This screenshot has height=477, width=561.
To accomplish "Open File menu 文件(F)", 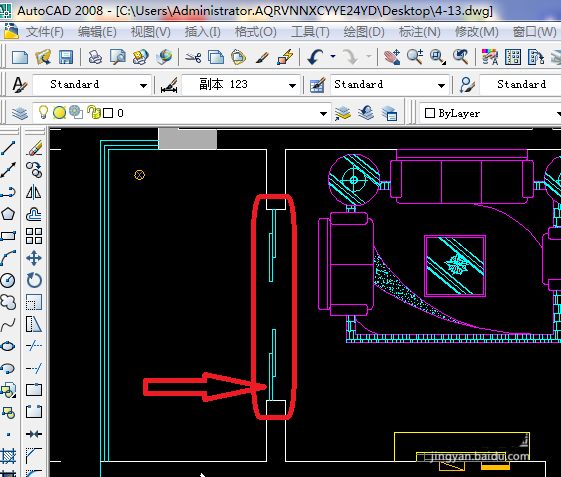I will [44, 32].
